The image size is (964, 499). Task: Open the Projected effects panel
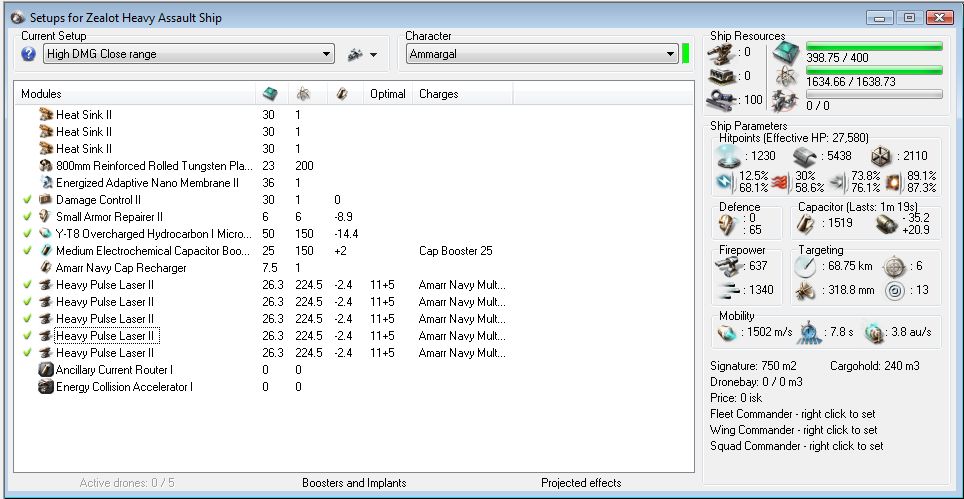[x=581, y=483]
